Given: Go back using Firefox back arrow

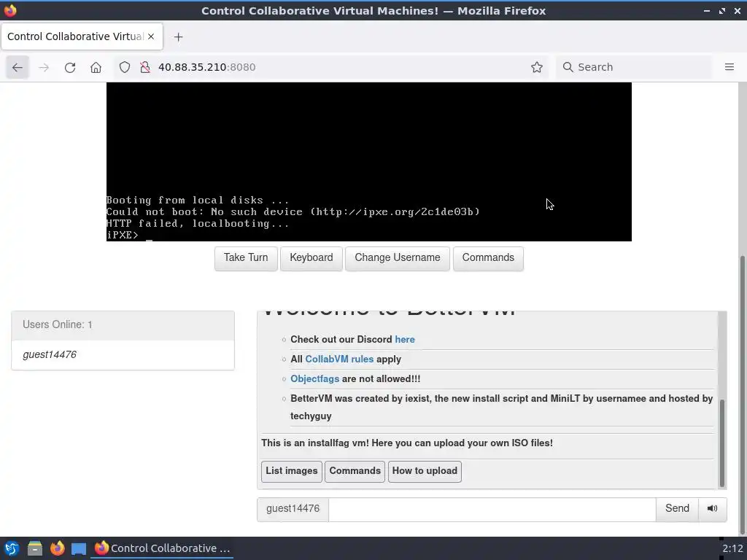Looking at the screenshot, I should pyautogui.click(x=18, y=67).
